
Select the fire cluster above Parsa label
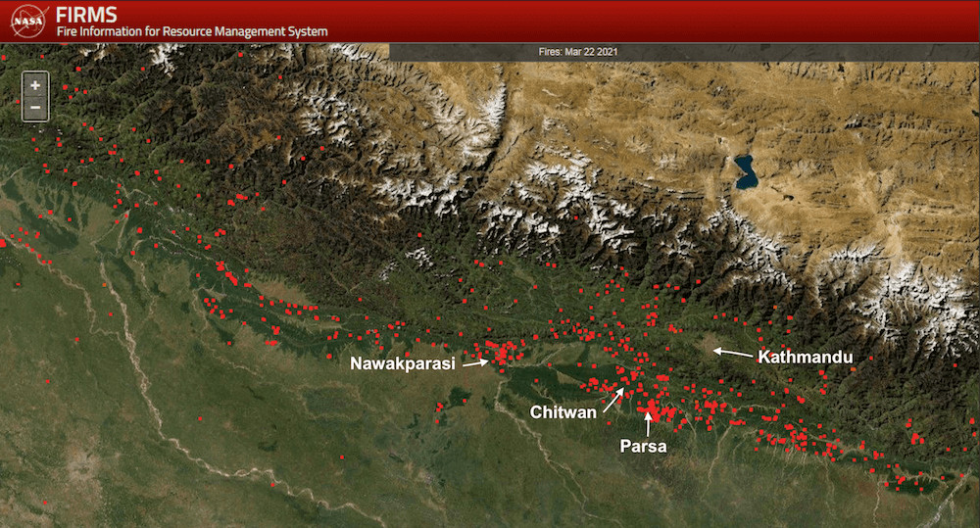pyautogui.click(x=651, y=406)
